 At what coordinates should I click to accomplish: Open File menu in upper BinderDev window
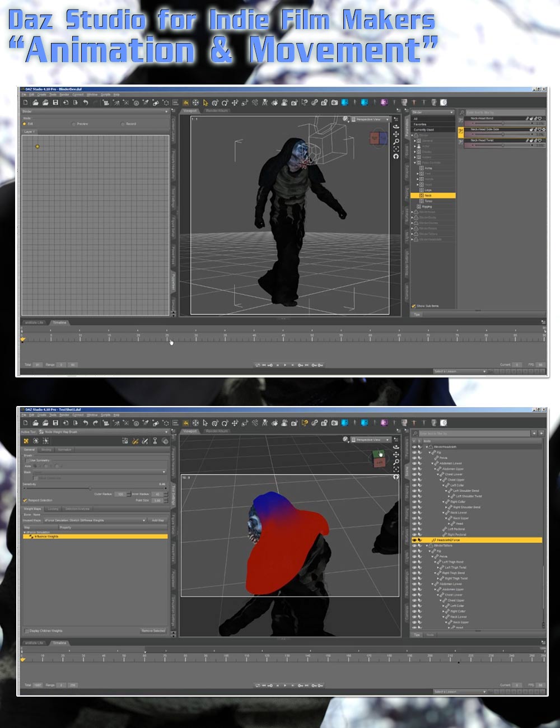coord(24,94)
